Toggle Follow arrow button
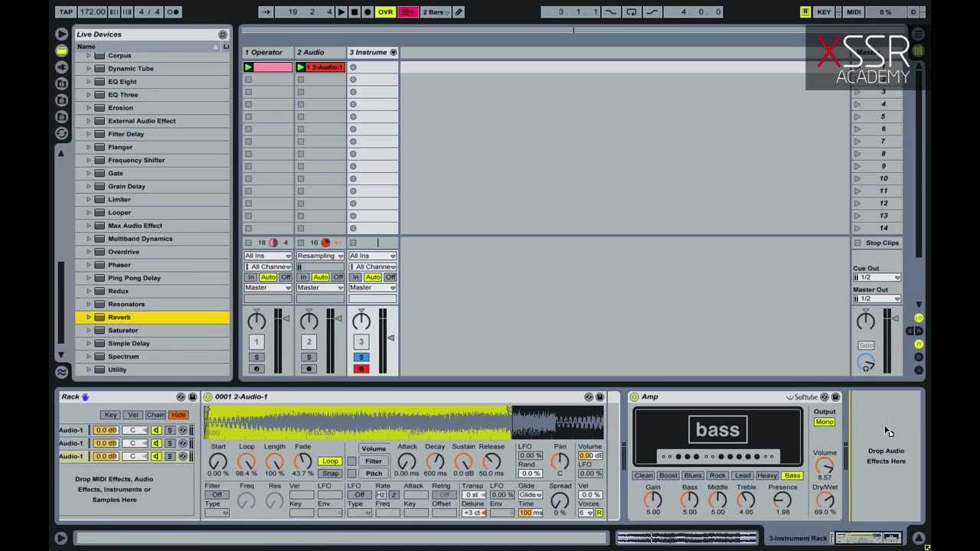The height and width of the screenshot is (551, 980). tap(266, 11)
